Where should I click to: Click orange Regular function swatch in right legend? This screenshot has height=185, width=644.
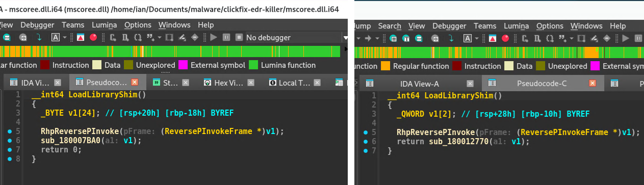[385, 66]
